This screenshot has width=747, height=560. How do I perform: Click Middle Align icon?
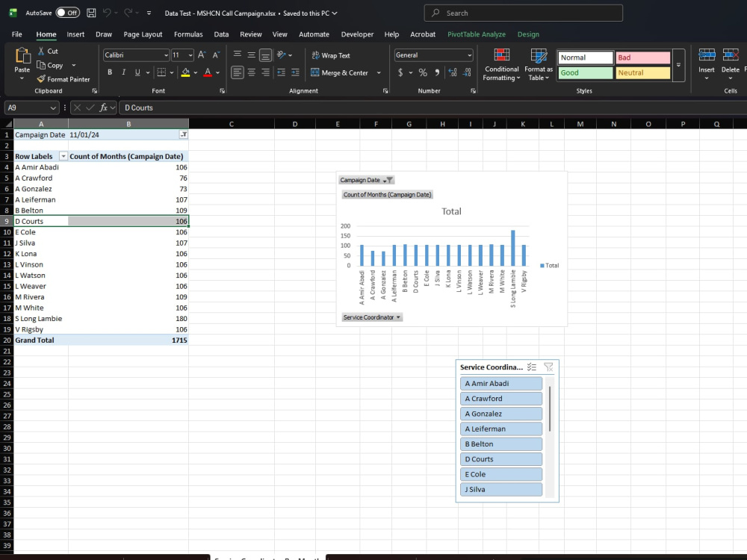click(251, 55)
